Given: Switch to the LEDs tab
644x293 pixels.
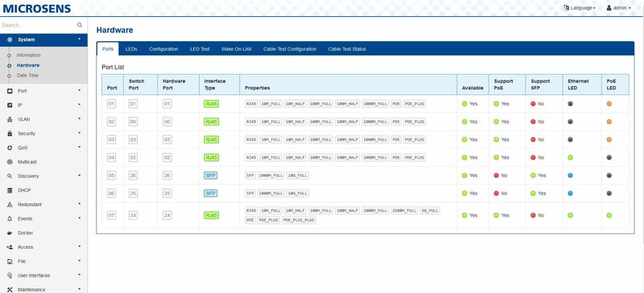Looking at the screenshot, I should (x=131, y=49).
